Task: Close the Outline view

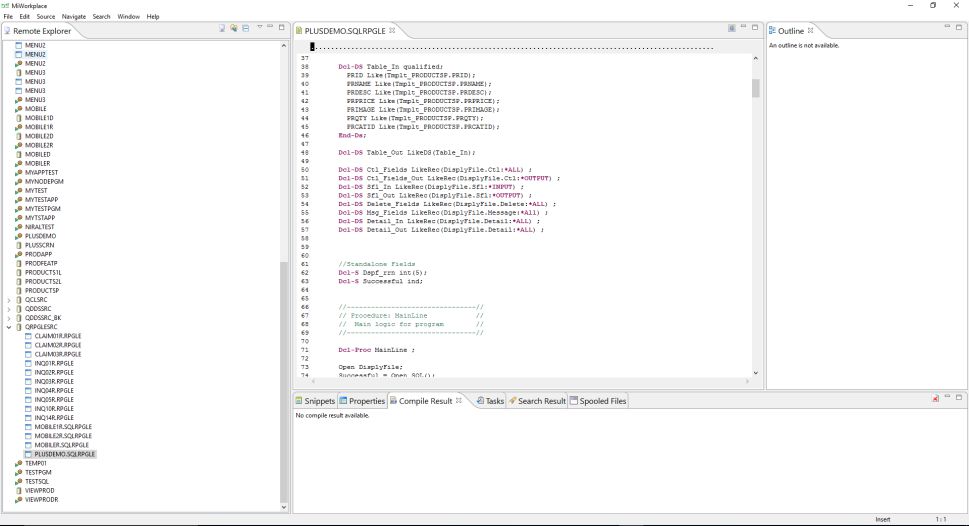Action: click(x=810, y=30)
